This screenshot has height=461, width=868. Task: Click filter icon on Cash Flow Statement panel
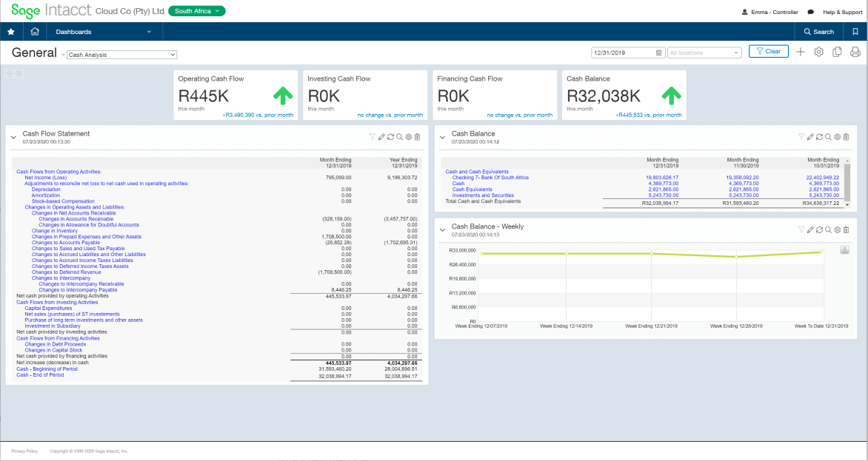pyautogui.click(x=373, y=137)
